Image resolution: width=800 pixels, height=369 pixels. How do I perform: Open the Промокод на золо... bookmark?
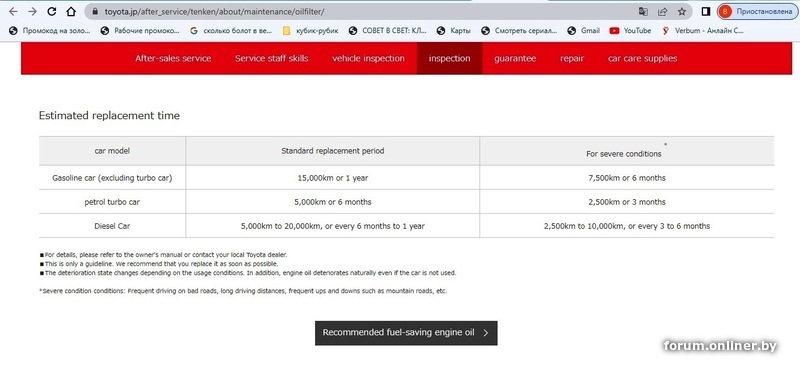[49, 31]
